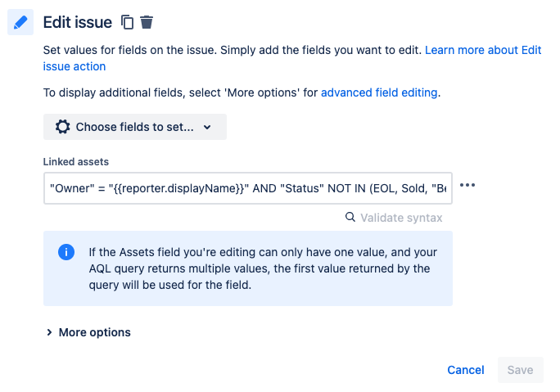
Task: Follow the advanced field editing link
Action: pyautogui.click(x=379, y=92)
